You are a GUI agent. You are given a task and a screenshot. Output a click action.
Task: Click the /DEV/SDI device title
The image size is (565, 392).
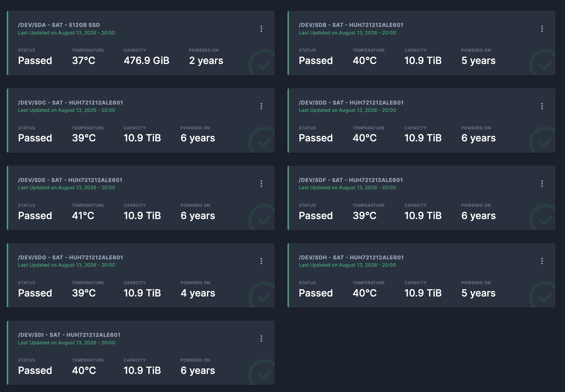[69, 335]
